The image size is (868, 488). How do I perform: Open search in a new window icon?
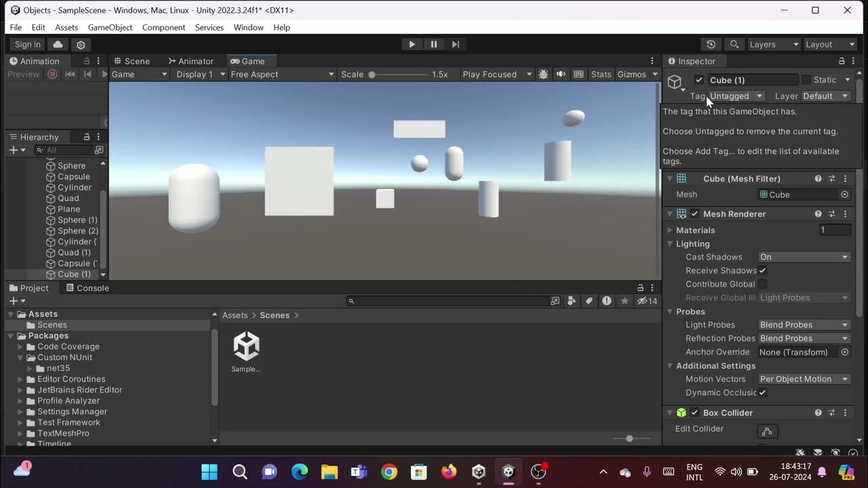pyautogui.click(x=555, y=301)
